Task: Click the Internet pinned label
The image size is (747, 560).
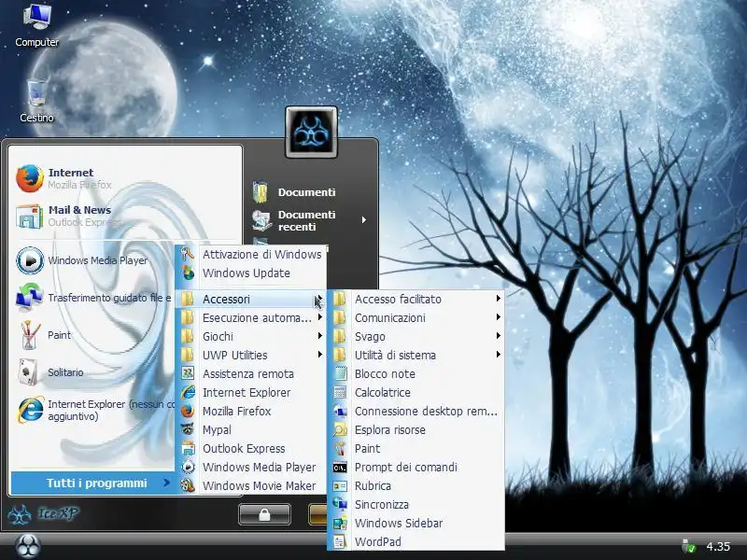Action: [x=71, y=173]
